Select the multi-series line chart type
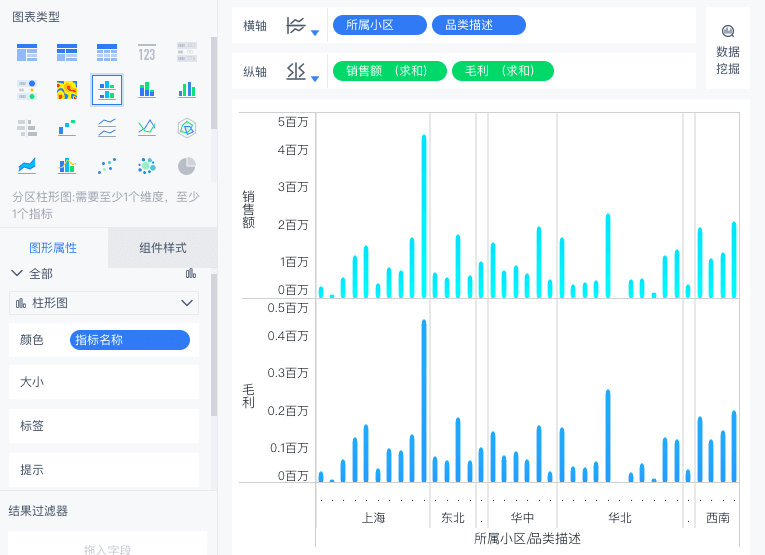 (147, 128)
